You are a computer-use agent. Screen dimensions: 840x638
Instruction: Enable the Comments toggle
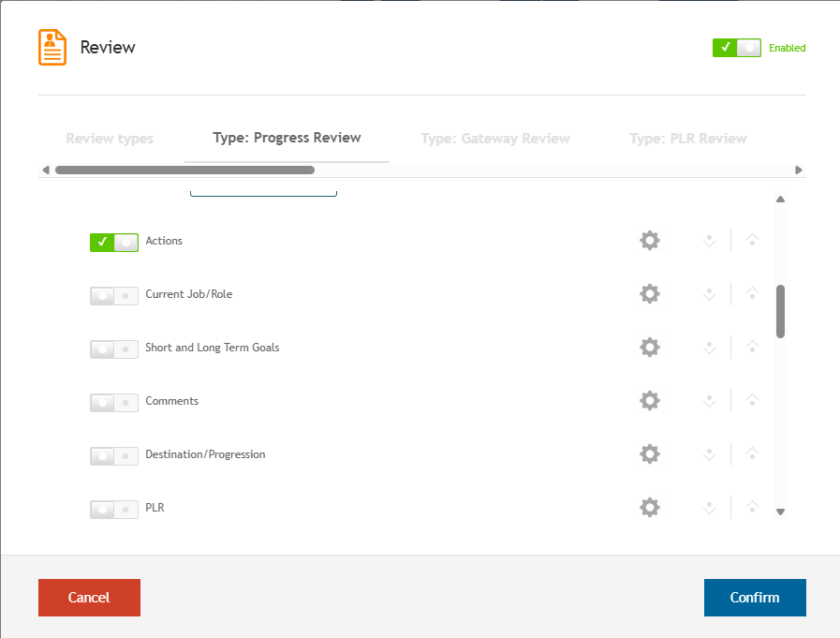coord(114,402)
